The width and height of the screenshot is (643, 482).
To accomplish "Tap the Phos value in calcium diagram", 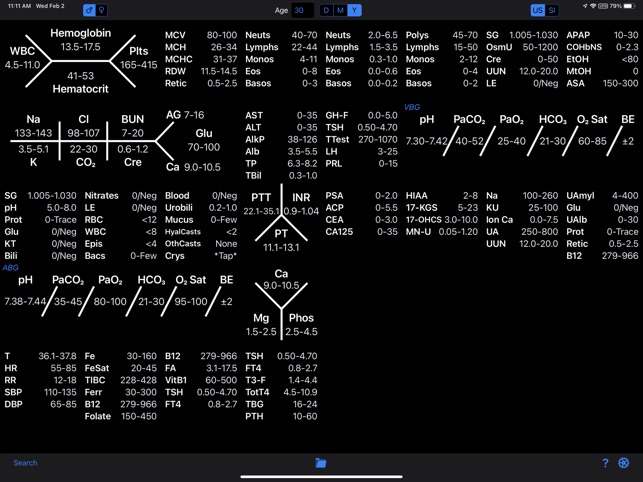I will 301,332.
